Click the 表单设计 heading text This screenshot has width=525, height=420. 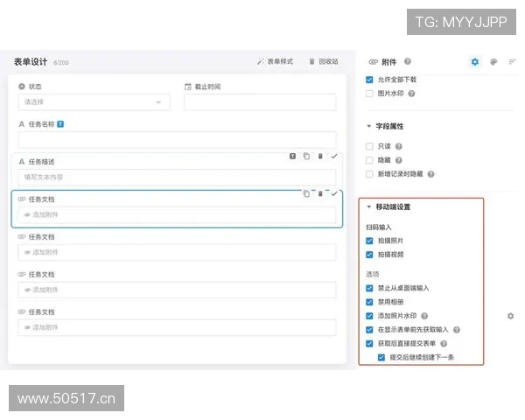pos(31,62)
